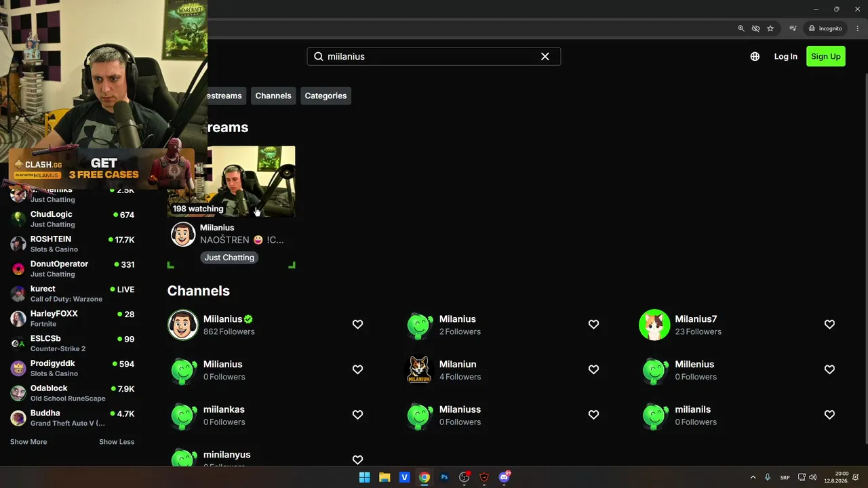Click the Chrome zoom magnifier icon
This screenshot has height=488, width=868.
[x=741, y=28]
